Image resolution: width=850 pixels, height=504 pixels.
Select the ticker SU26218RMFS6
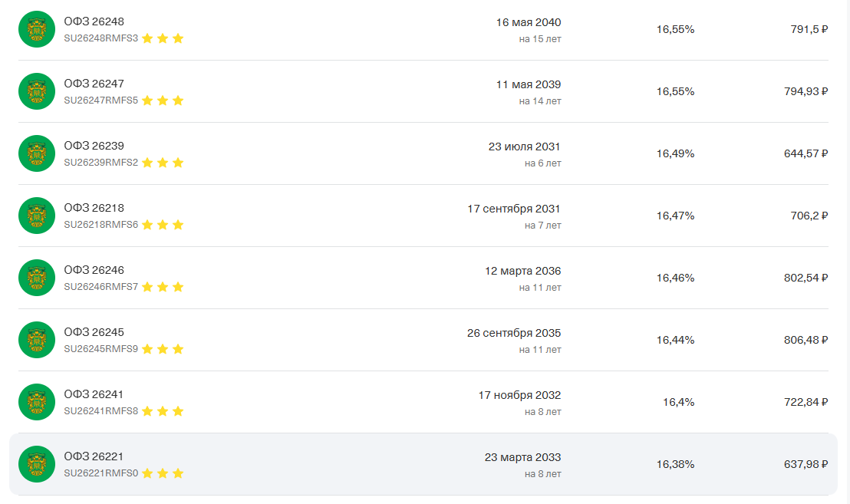coord(100,225)
